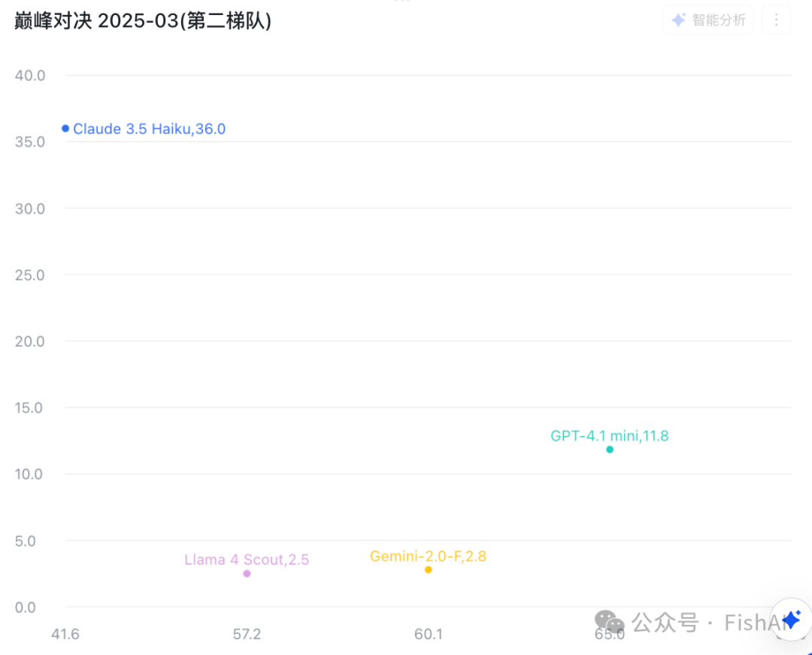Select the GPT-4.1 mini data point
The image size is (812, 655).
click(x=610, y=449)
